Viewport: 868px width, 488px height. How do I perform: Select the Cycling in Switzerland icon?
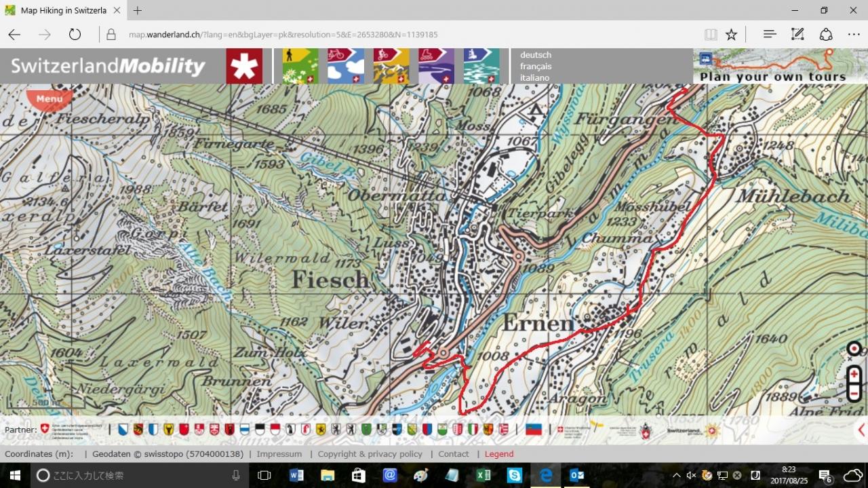pyautogui.click(x=346, y=66)
